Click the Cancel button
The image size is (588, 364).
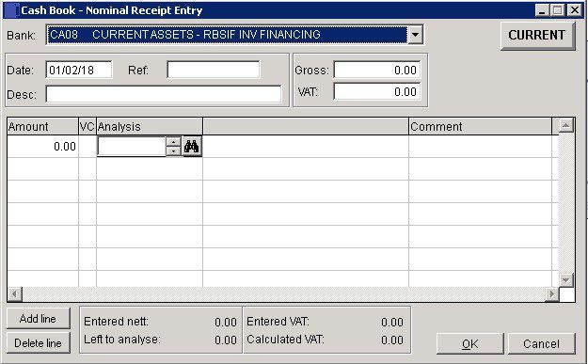pos(542,343)
